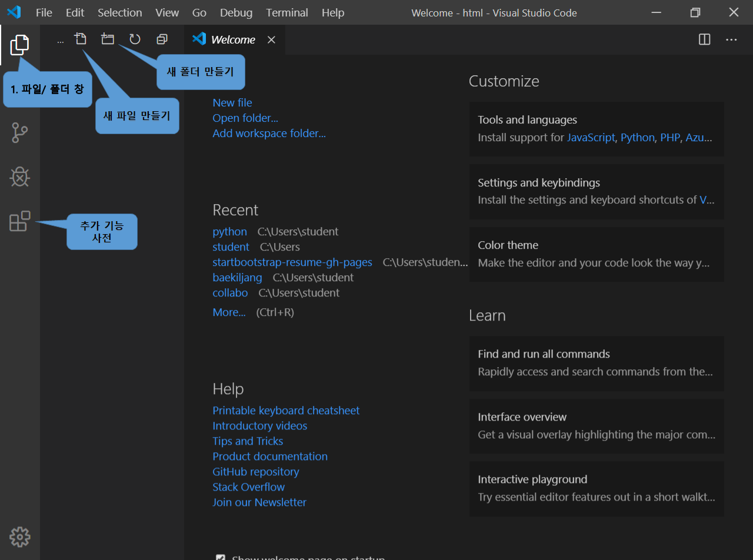
Task: Open the Manage gear menu
Action: 19,536
